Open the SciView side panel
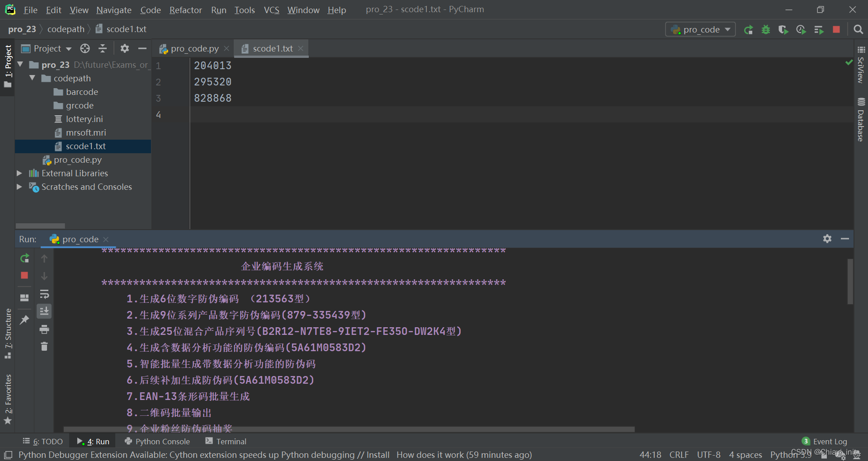This screenshot has height=461, width=868. point(861,65)
